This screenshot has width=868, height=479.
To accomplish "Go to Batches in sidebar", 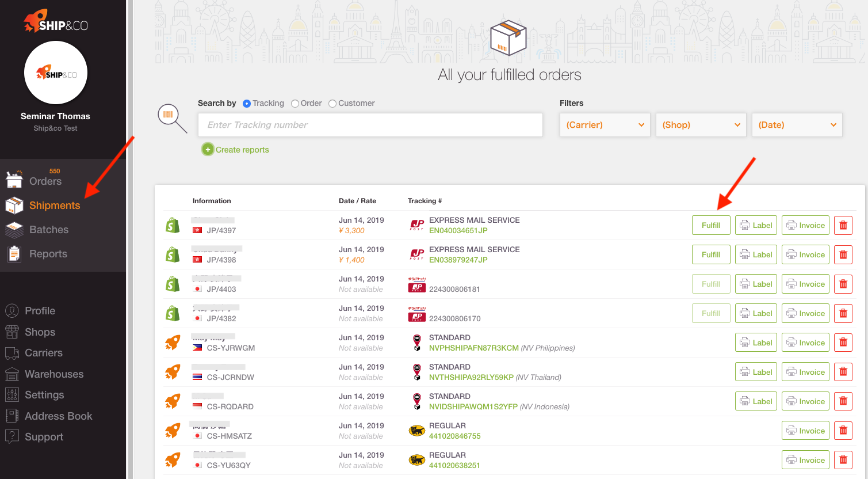I will click(x=48, y=230).
